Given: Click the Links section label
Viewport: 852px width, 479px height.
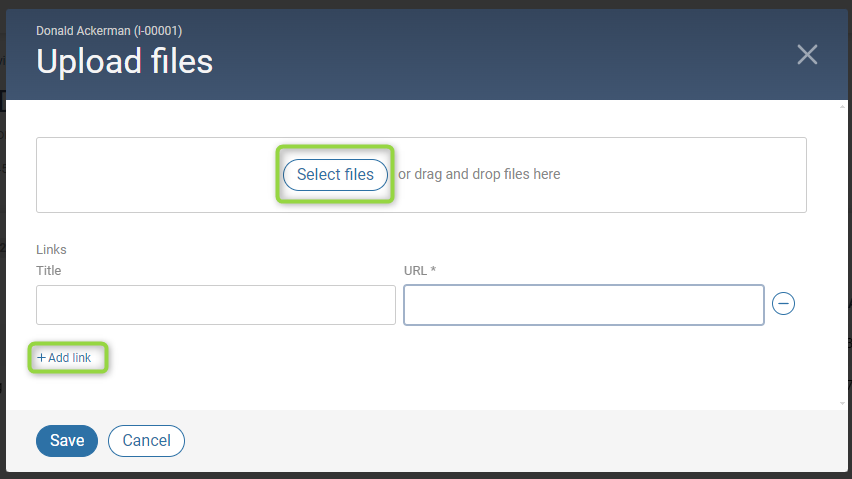Looking at the screenshot, I should 51,249.
